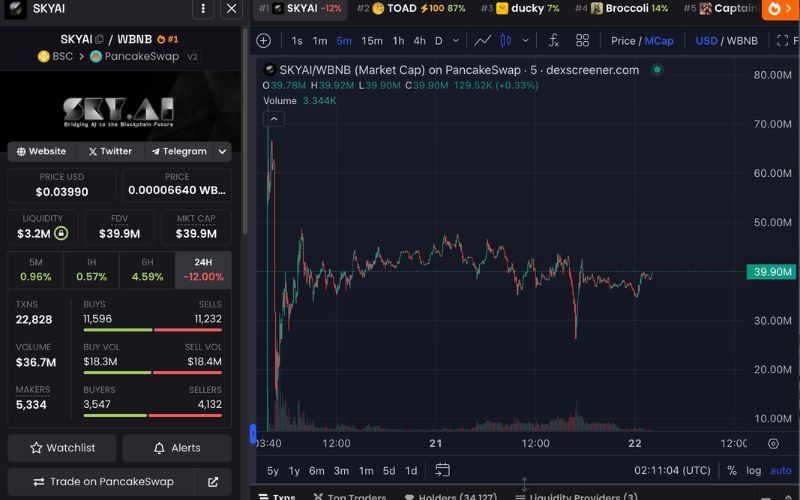Screen dimensions: 800x500
Task: Toggle percentage scale % button
Action: pos(732,470)
